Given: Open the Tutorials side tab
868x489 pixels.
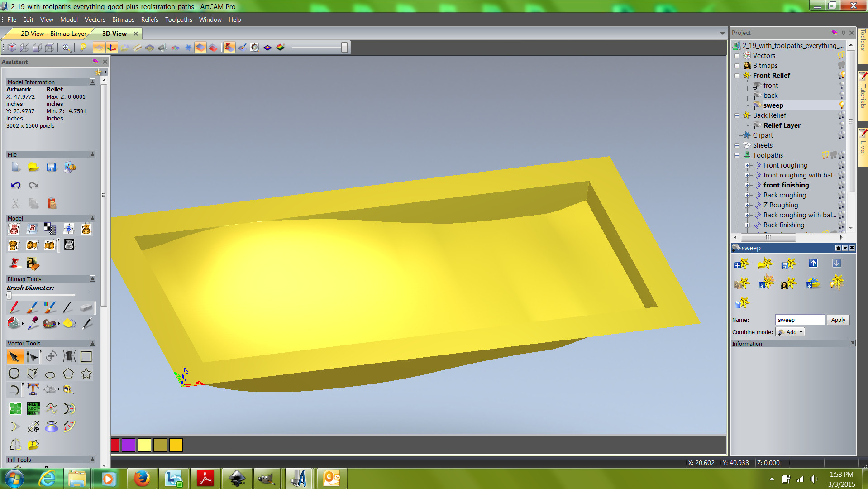Looking at the screenshot, I should [863, 95].
